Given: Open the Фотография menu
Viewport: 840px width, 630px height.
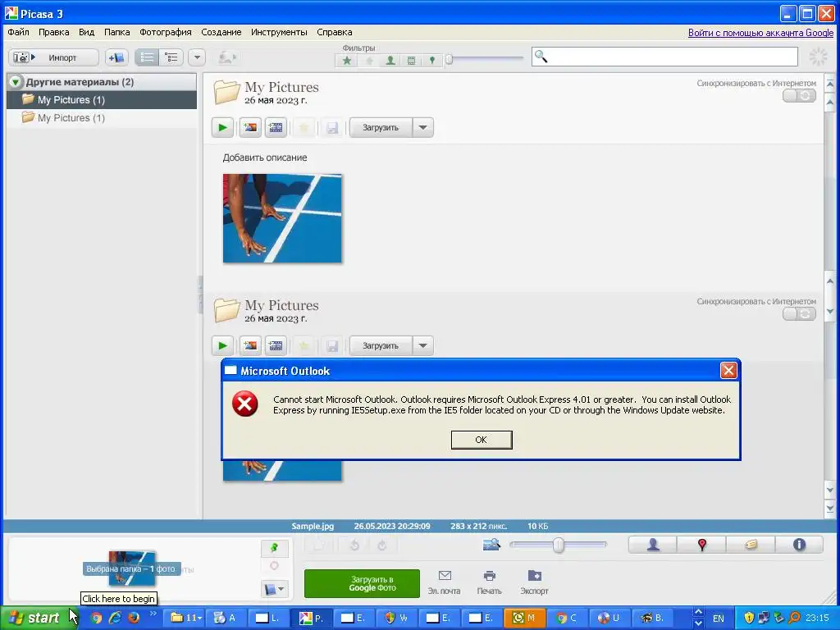Looking at the screenshot, I should (166, 32).
